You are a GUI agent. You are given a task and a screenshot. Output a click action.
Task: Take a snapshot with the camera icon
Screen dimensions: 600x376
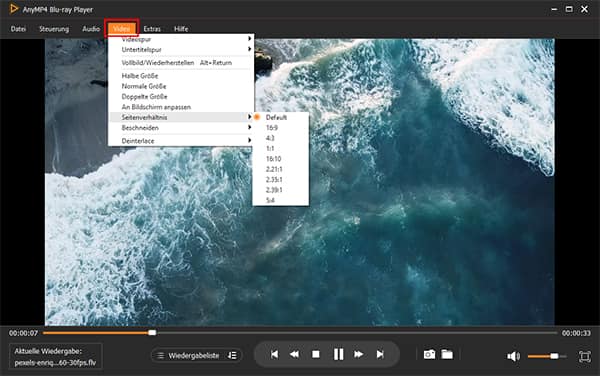point(429,355)
